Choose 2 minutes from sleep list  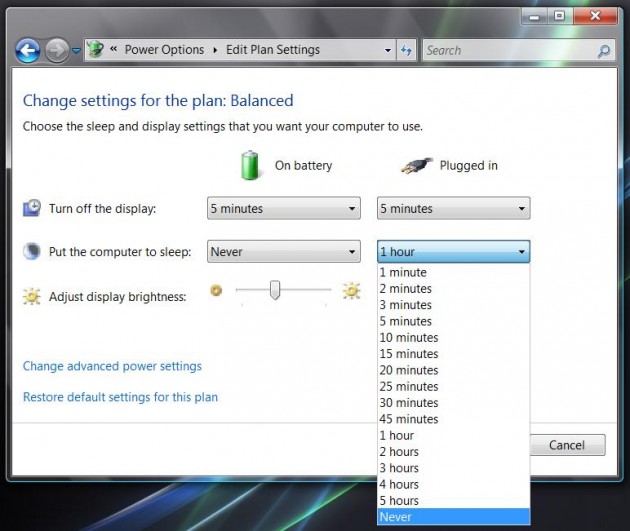454,288
